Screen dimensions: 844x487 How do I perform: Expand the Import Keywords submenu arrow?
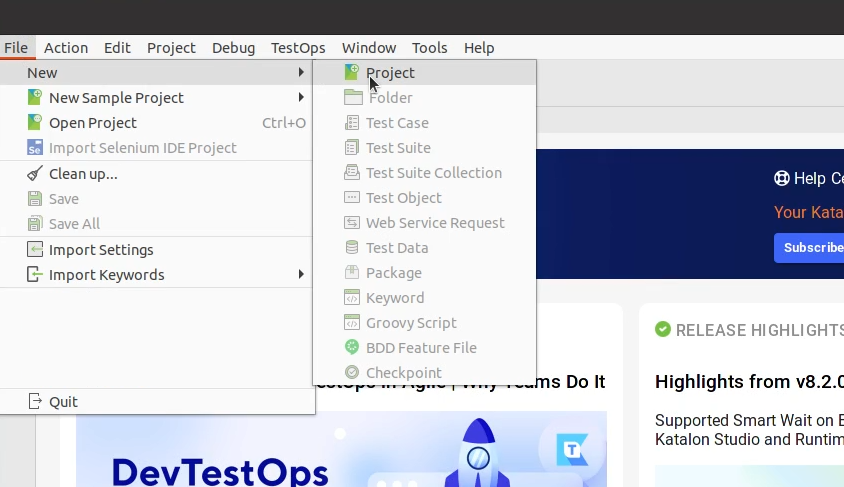point(301,274)
